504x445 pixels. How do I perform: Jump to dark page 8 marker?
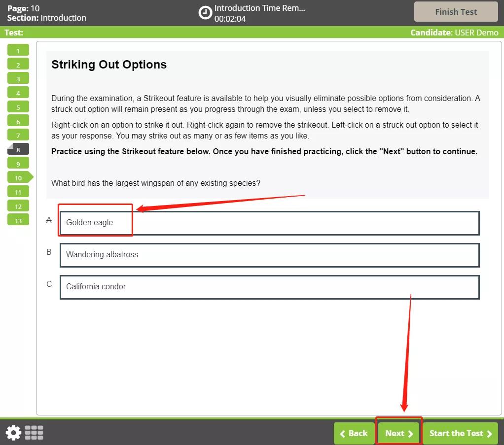18,149
